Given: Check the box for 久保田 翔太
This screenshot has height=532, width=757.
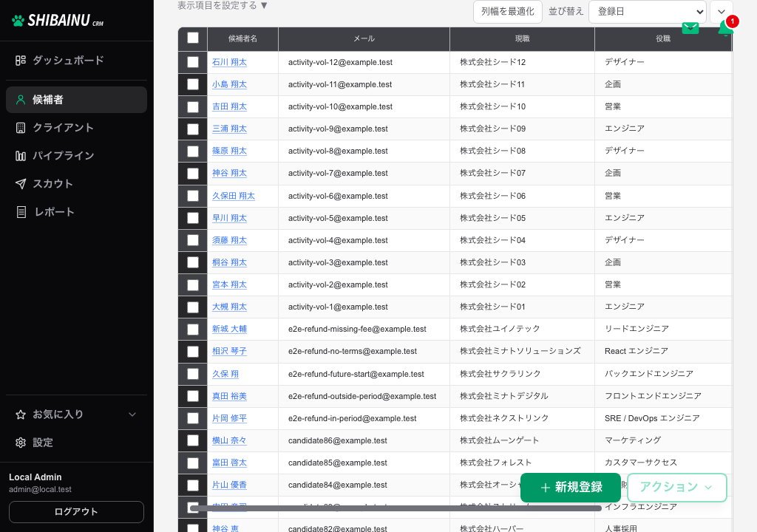Looking at the screenshot, I should click(193, 196).
